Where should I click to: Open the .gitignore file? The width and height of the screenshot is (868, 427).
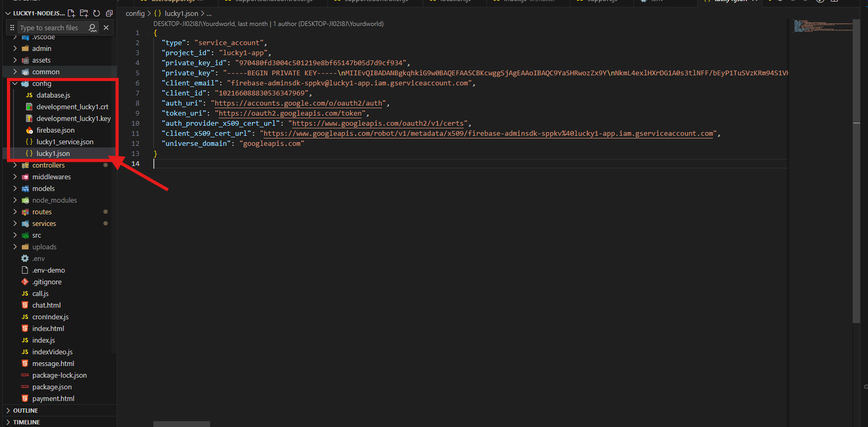47,282
